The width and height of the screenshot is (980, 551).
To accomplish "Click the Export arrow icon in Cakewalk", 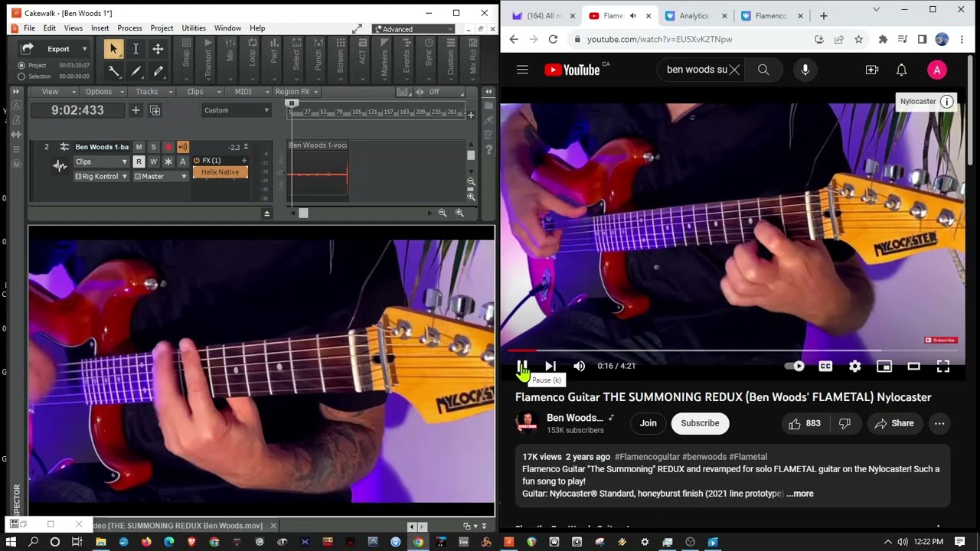I will tap(28, 49).
